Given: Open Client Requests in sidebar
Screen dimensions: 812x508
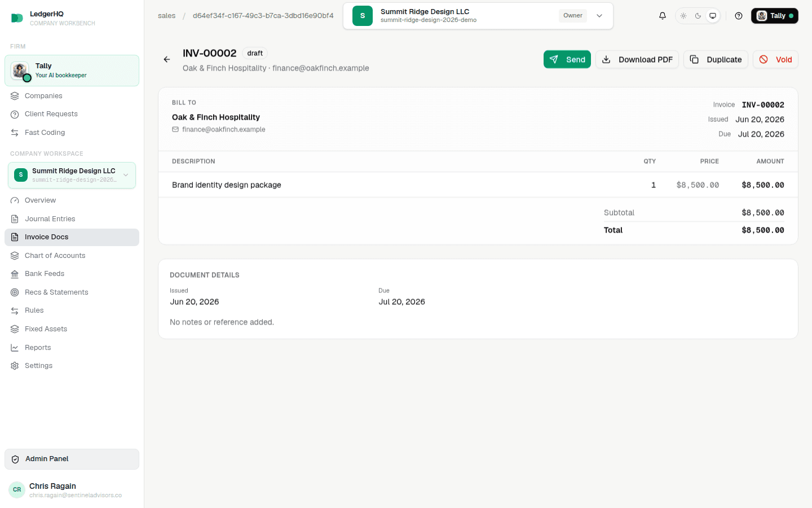Looking at the screenshot, I should click(72, 114).
